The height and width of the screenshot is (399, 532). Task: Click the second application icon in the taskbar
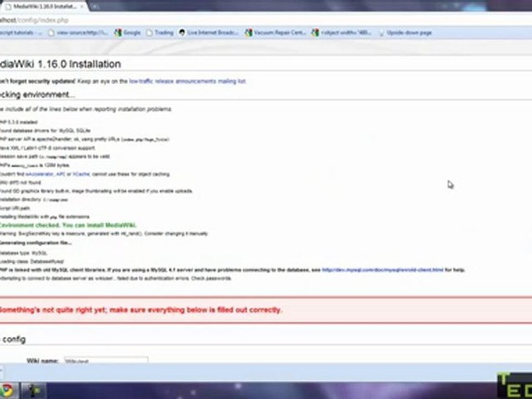click(34, 391)
